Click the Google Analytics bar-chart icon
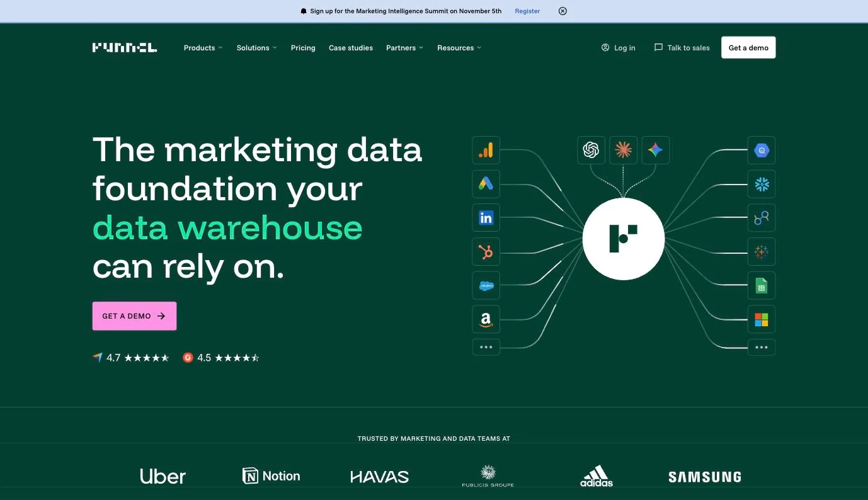The width and height of the screenshot is (868, 500). point(486,151)
